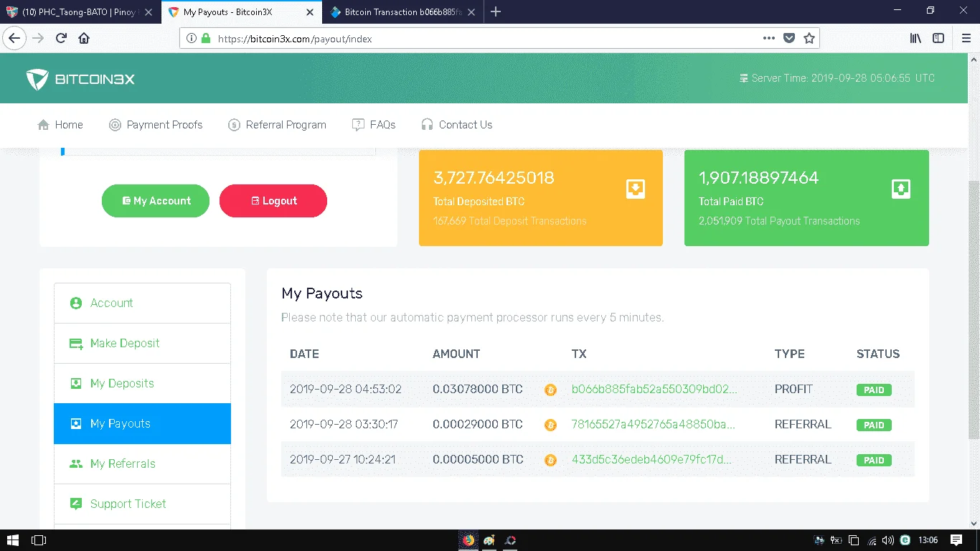Open Make Deposit in the sidebar
The height and width of the screenshot is (551, 980).
tap(142, 343)
